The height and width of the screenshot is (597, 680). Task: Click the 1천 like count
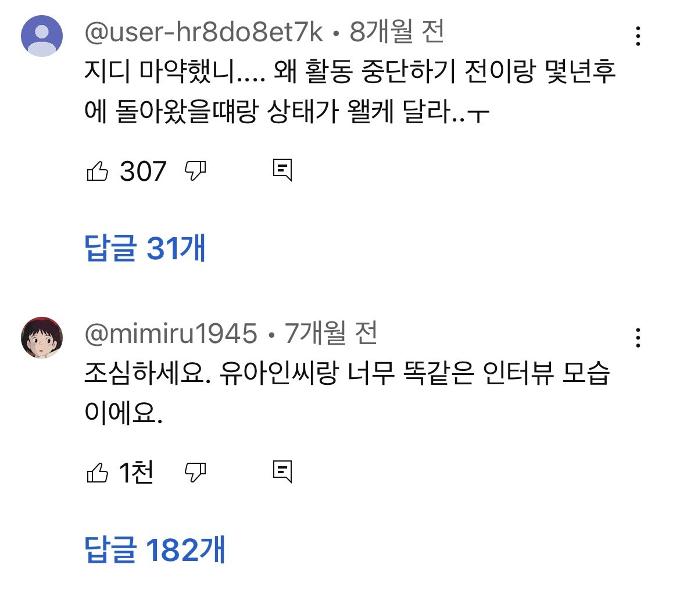click(137, 472)
